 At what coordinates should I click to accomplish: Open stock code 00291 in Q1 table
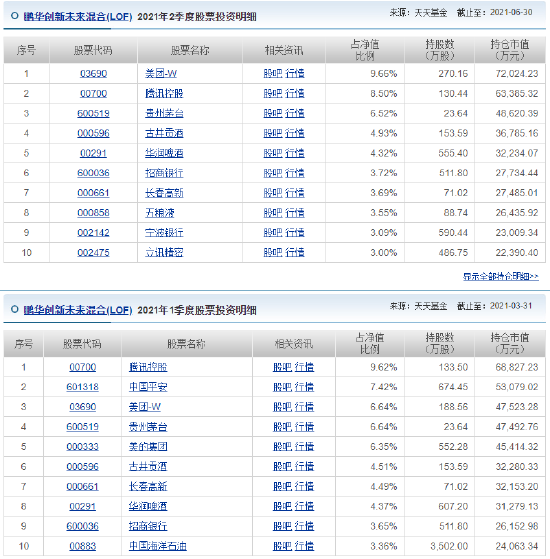point(83,506)
